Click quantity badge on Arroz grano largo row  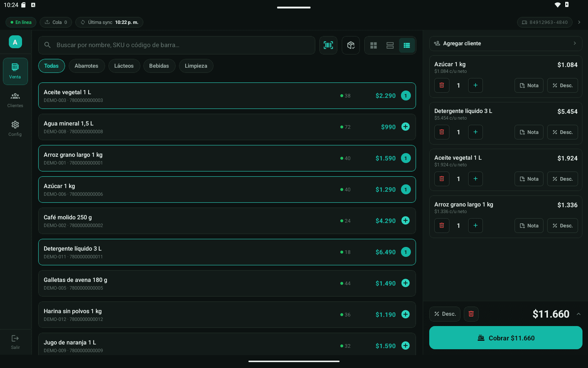point(406,158)
